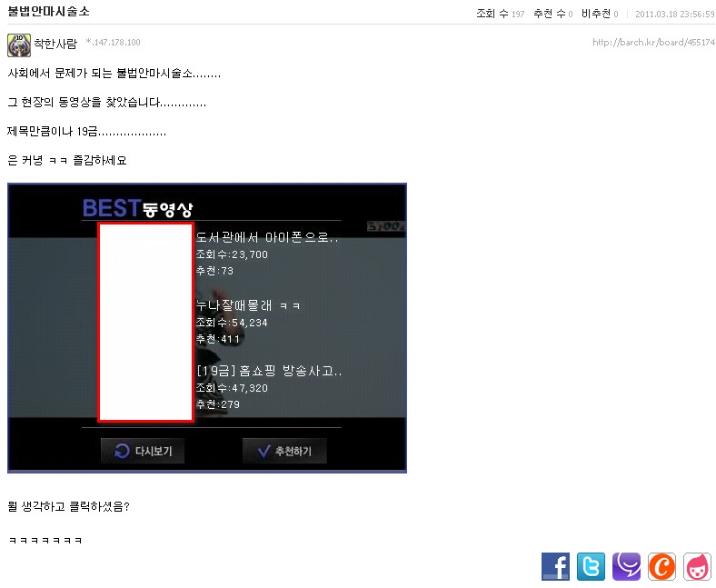Click the purple speech bubble share icon
Viewport: 716px width, 588px height.
(x=626, y=566)
